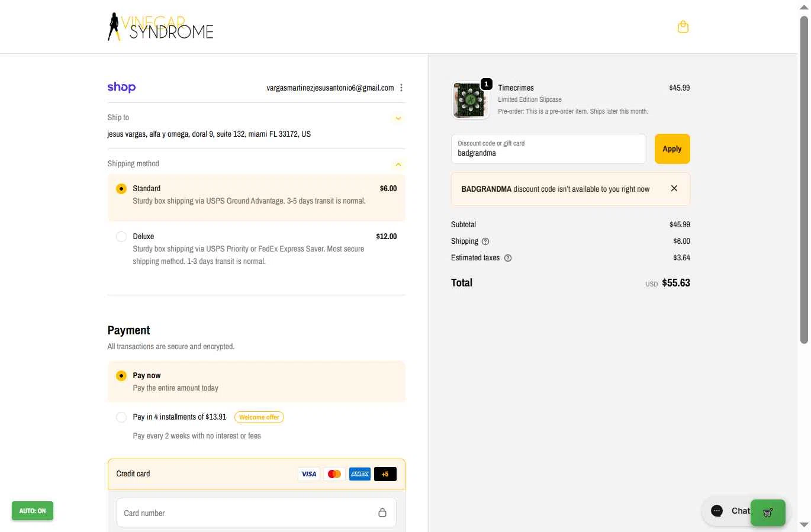Click the Estimated taxes help icon
The image size is (811, 532).
[x=507, y=258]
